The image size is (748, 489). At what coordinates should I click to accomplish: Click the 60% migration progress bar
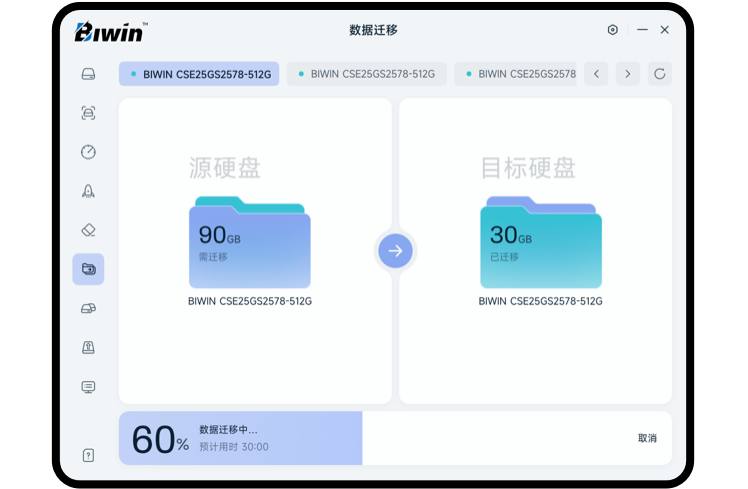240,438
